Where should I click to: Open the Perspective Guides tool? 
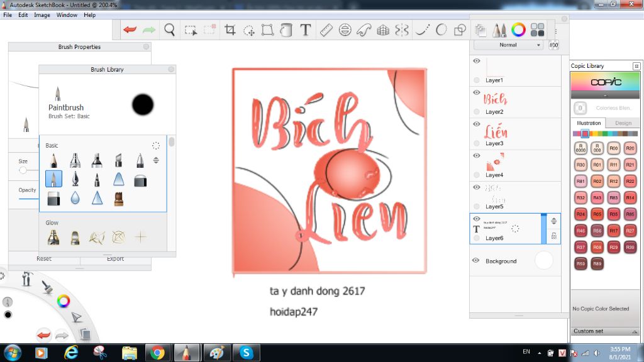[383, 30]
